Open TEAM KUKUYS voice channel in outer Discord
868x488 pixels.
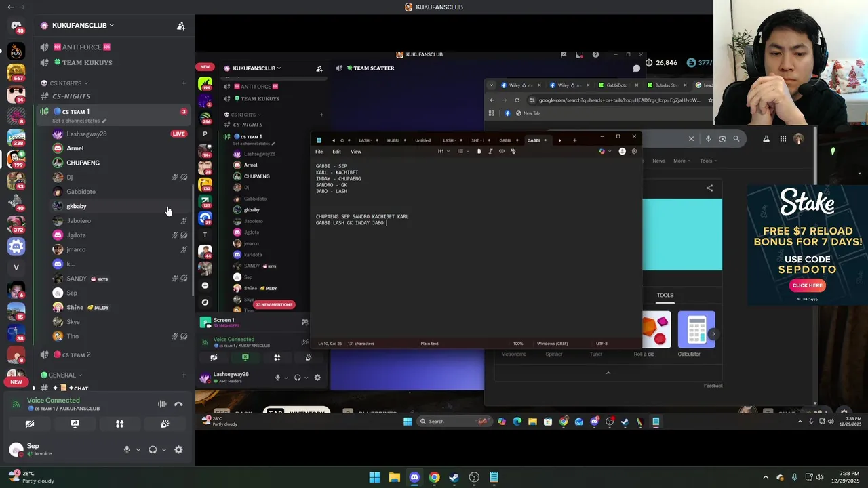click(87, 62)
